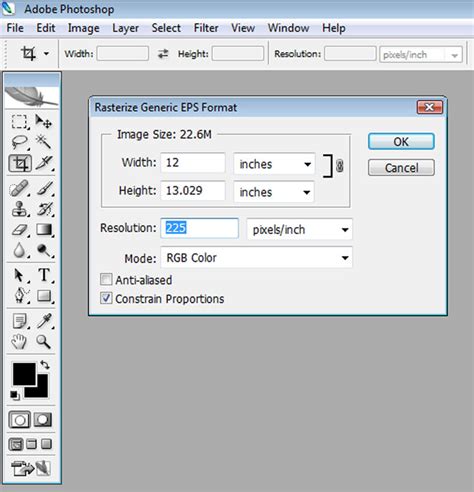Select the Healing Brush tool

19,189
